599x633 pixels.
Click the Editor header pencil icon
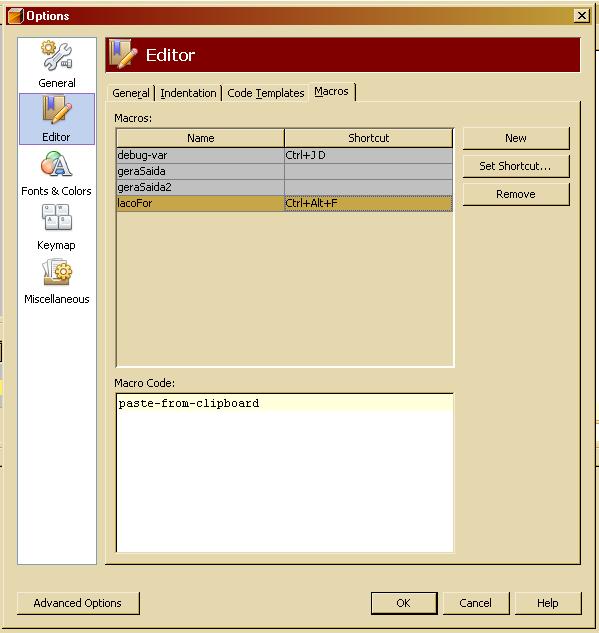124,55
